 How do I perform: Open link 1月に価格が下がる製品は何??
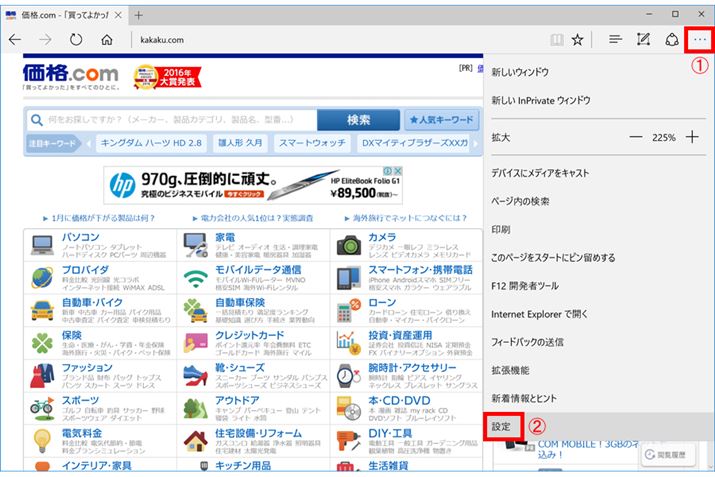point(103,218)
